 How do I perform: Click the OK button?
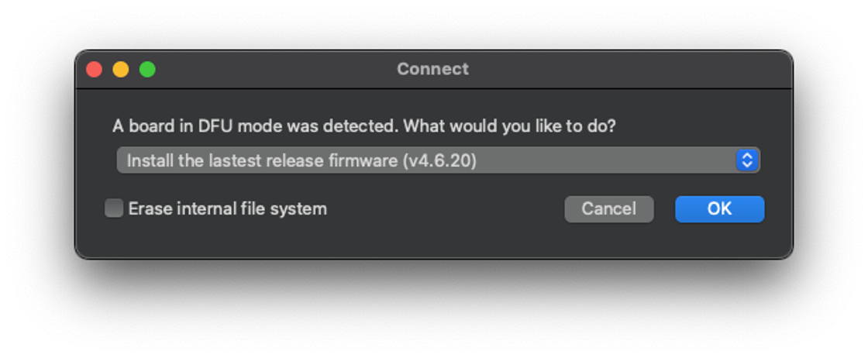pyautogui.click(x=719, y=208)
